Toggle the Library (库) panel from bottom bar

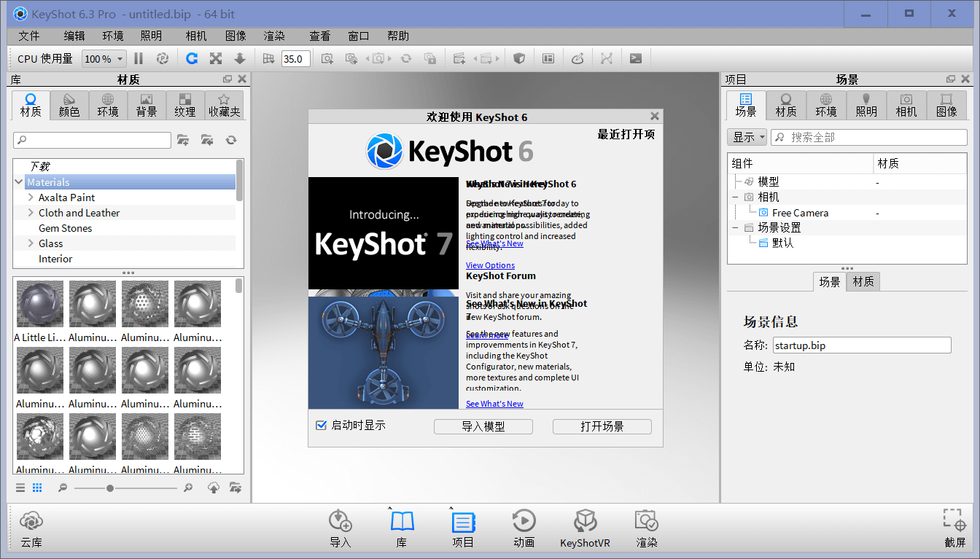[x=402, y=529]
